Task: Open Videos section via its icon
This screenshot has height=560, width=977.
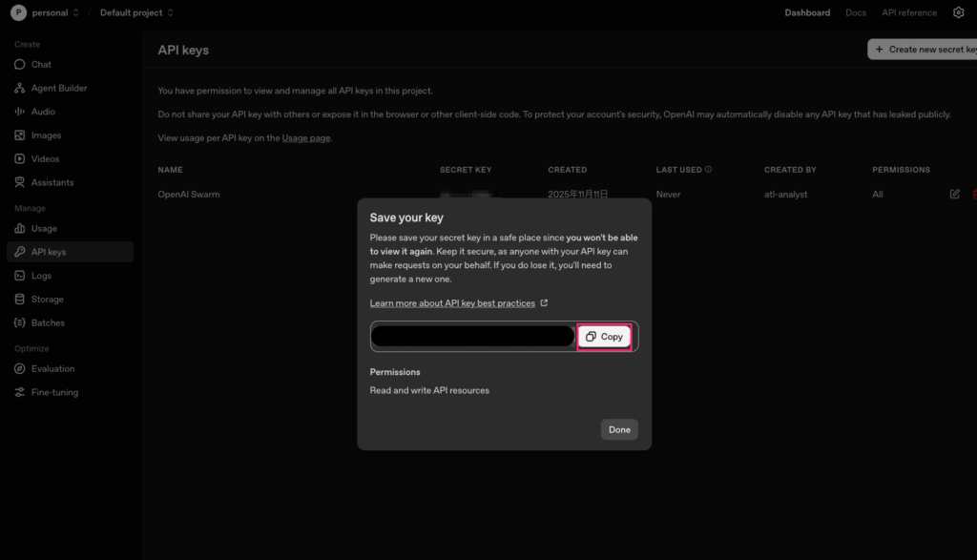Action: coord(20,159)
